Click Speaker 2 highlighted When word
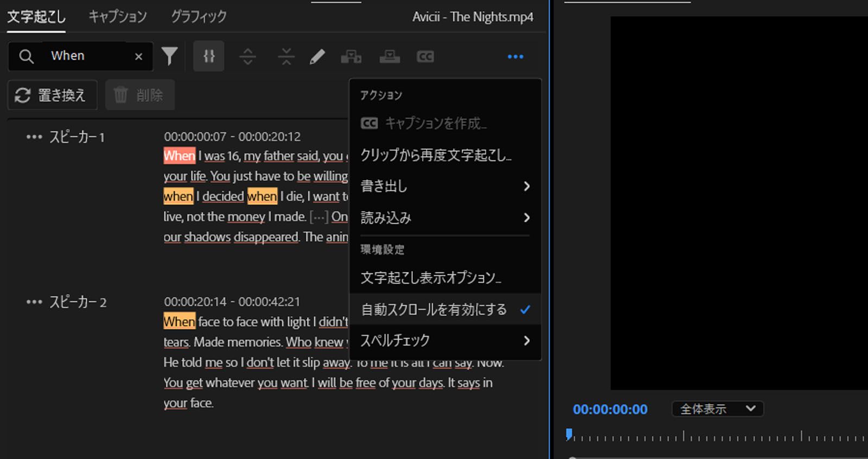The width and height of the screenshot is (868, 459). [x=179, y=322]
